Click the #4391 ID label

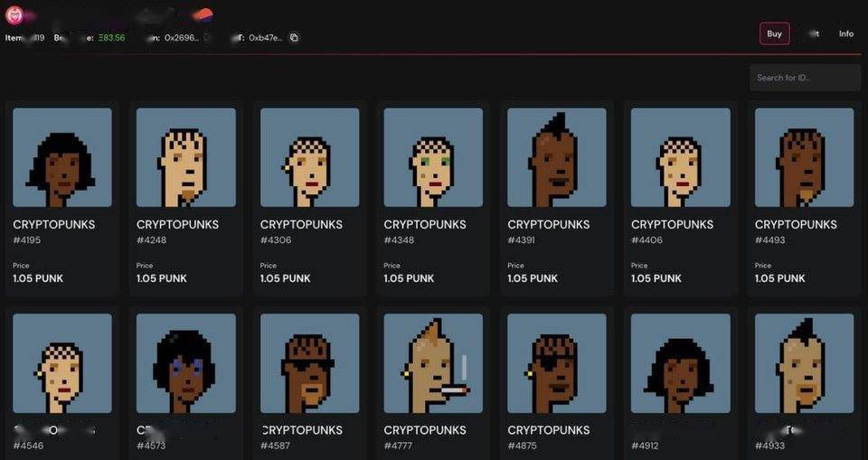(x=521, y=239)
